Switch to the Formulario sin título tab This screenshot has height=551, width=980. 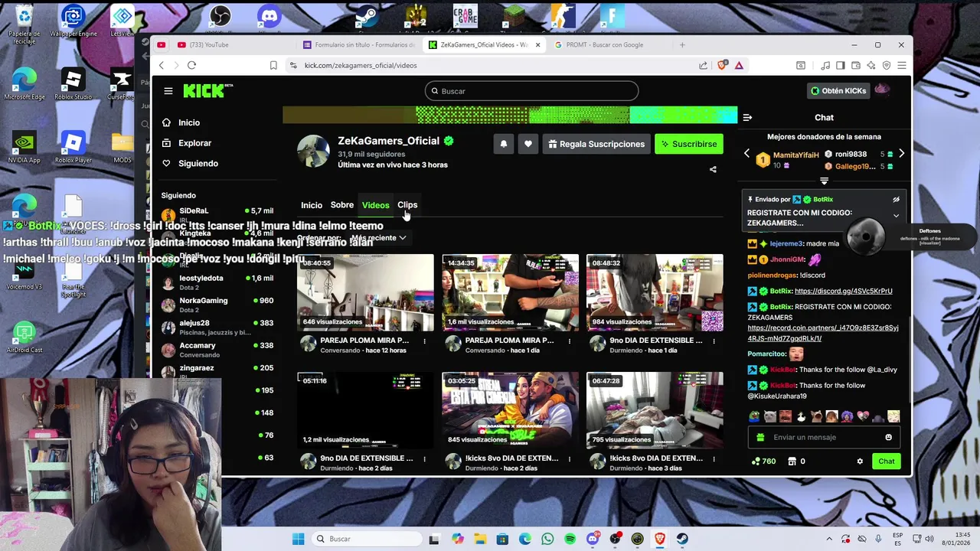pos(358,44)
